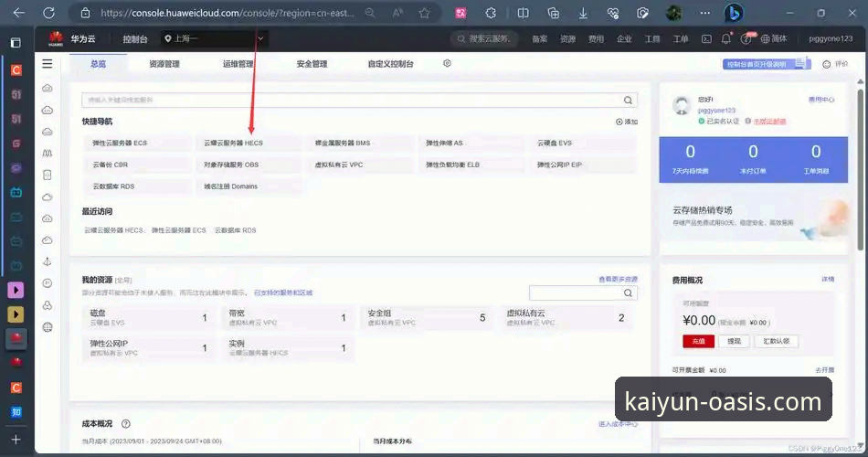Open the hamburger service list menu
The image size is (868, 457).
(x=48, y=64)
